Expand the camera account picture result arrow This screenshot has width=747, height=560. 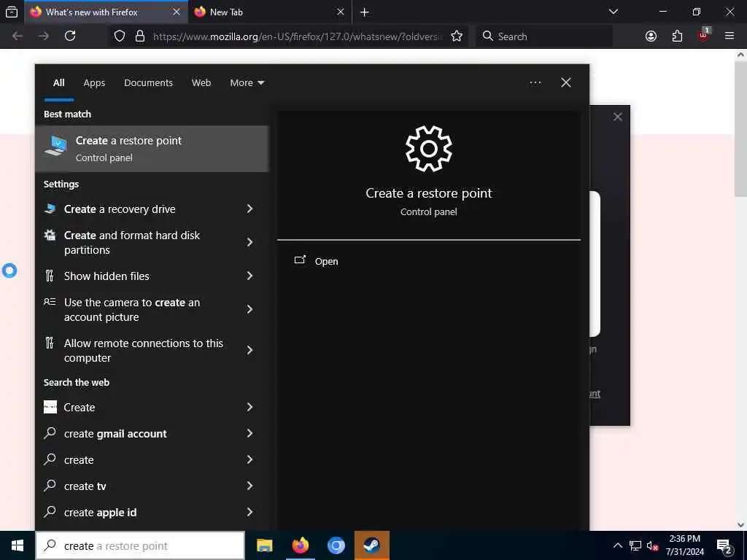pyautogui.click(x=249, y=309)
